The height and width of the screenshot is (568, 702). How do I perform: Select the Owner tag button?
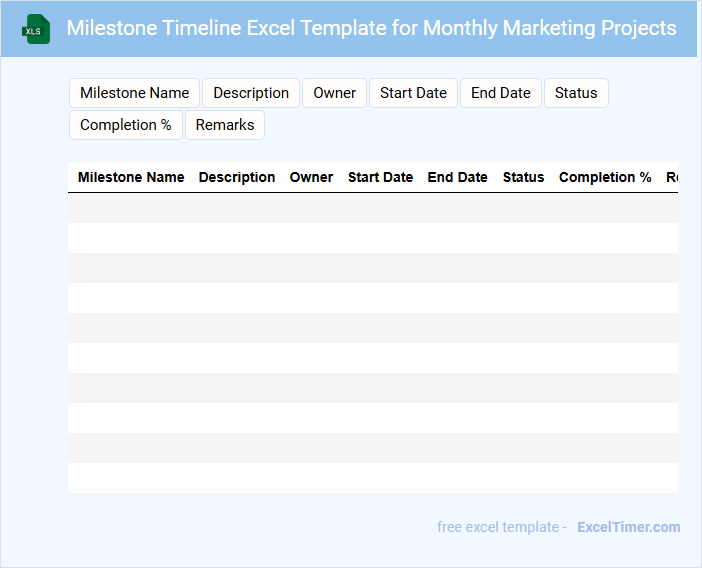(334, 93)
